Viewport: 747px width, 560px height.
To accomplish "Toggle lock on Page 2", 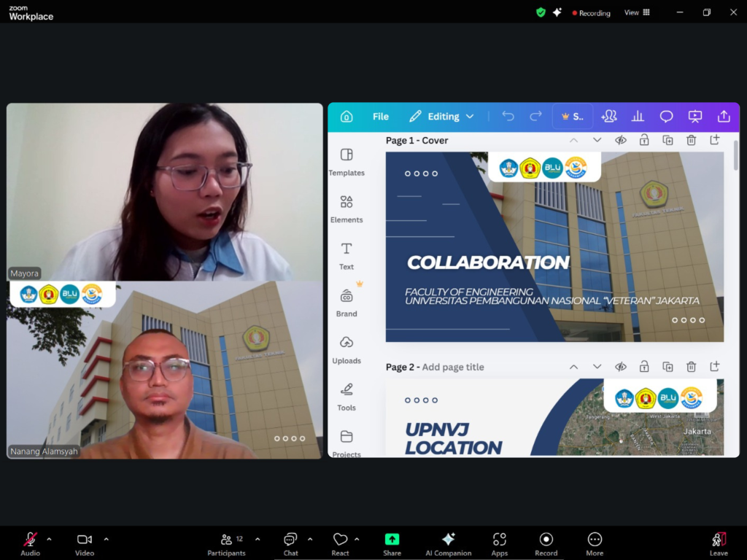I will pos(644,367).
